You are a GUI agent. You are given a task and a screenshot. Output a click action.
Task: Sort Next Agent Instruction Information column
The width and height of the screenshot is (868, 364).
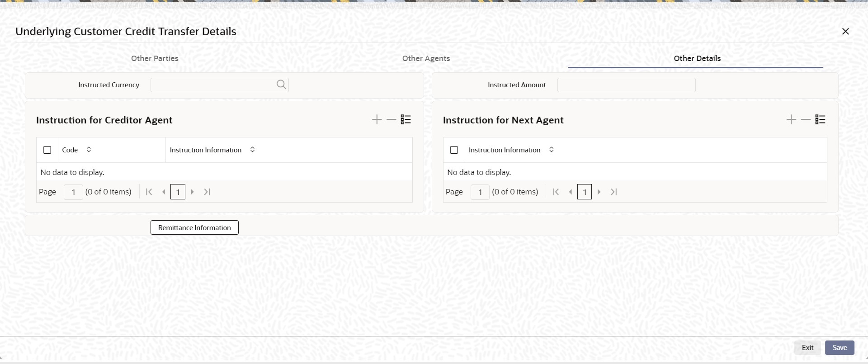pyautogui.click(x=551, y=150)
